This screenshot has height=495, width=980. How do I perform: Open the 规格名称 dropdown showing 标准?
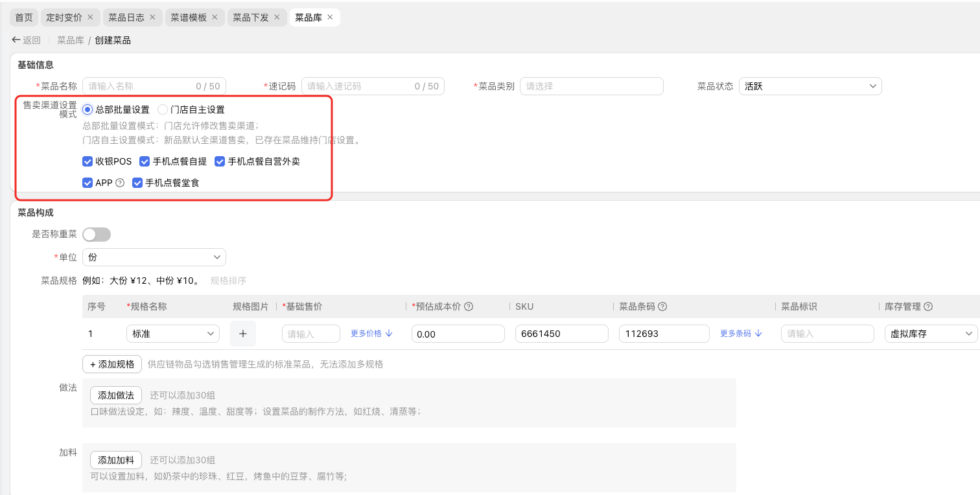point(173,334)
